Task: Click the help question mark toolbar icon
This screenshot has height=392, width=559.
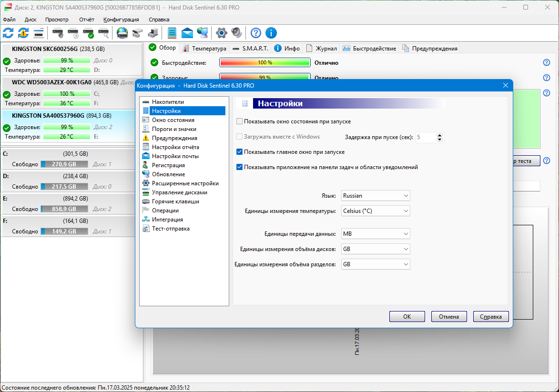Action: [256, 33]
